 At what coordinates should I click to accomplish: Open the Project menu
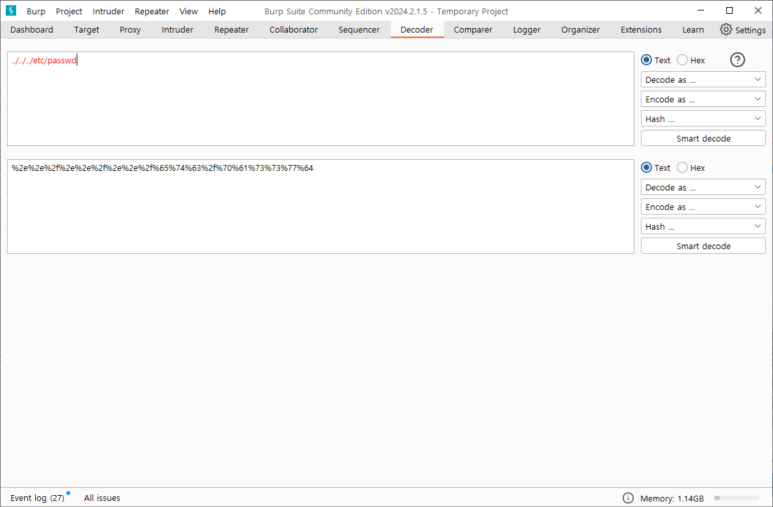coord(69,11)
